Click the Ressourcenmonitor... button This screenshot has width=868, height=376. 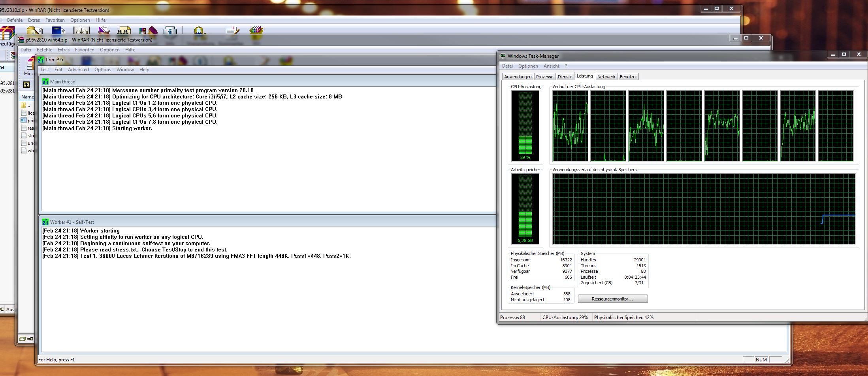[613, 299]
